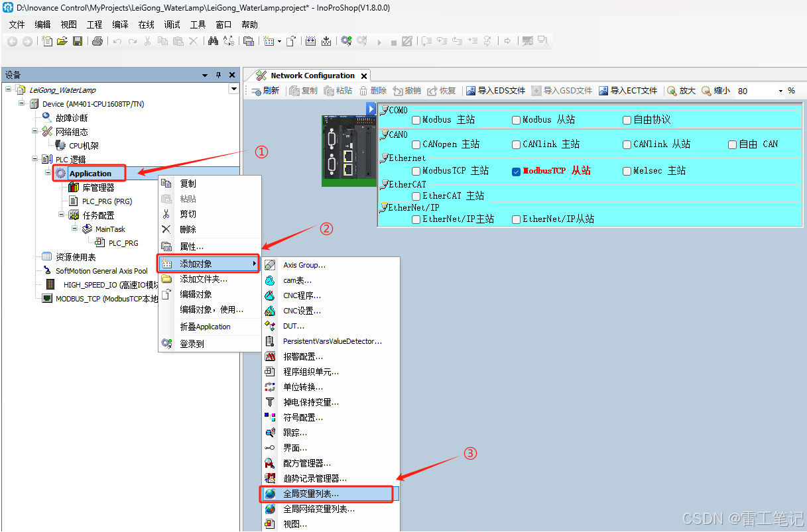The height and width of the screenshot is (532, 807).
Task: Click the Login gear icon in the toolbar
Action: [x=346, y=41]
